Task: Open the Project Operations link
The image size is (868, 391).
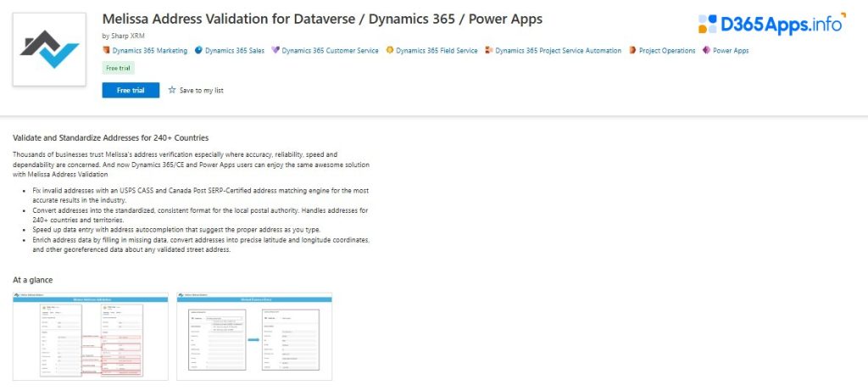Action: (667, 50)
